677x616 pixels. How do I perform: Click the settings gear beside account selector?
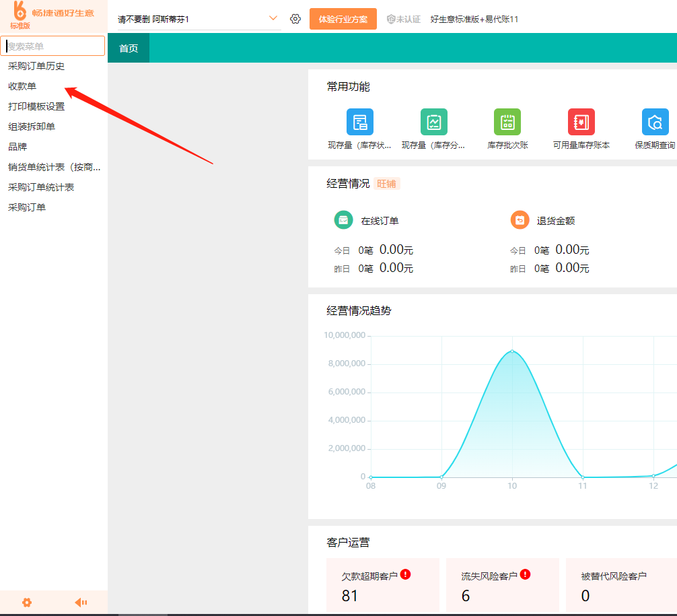click(x=295, y=19)
